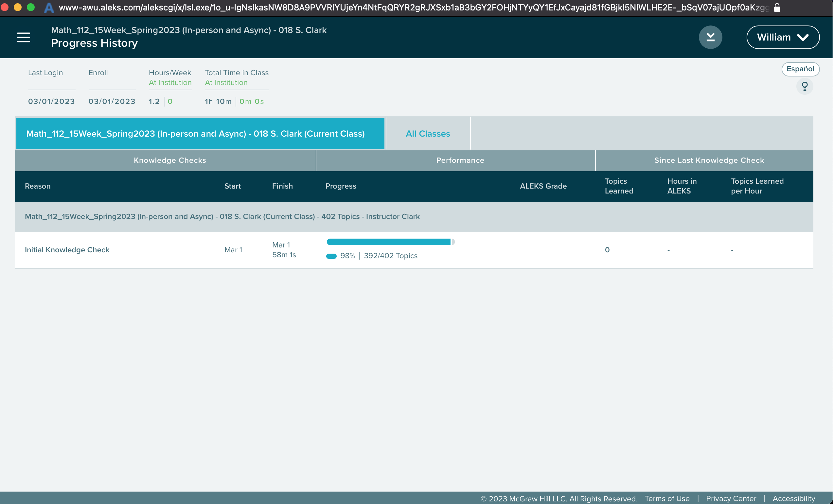This screenshot has height=504, width=833.
Task: Click the small teal progress legend pill
Action: (x=331, y=256)
